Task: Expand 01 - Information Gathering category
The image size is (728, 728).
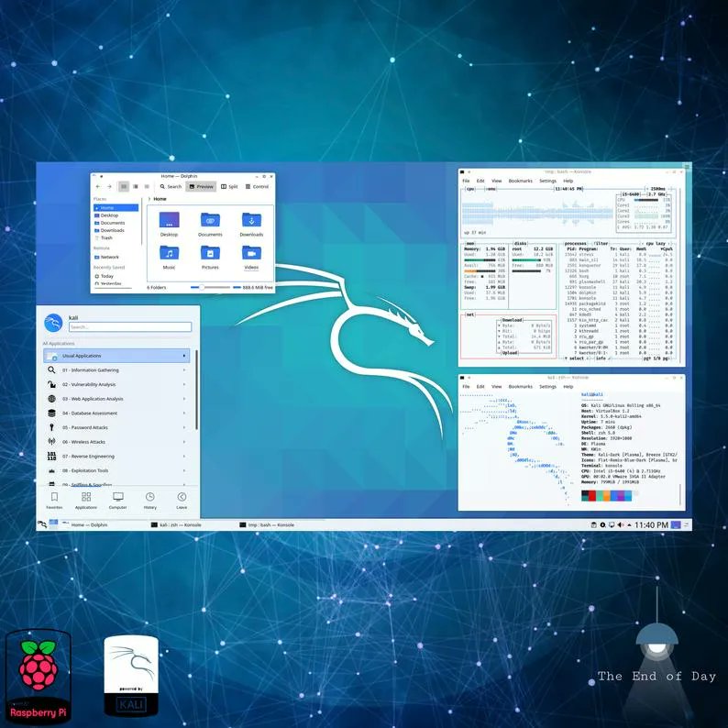Action: click(116, 370)
